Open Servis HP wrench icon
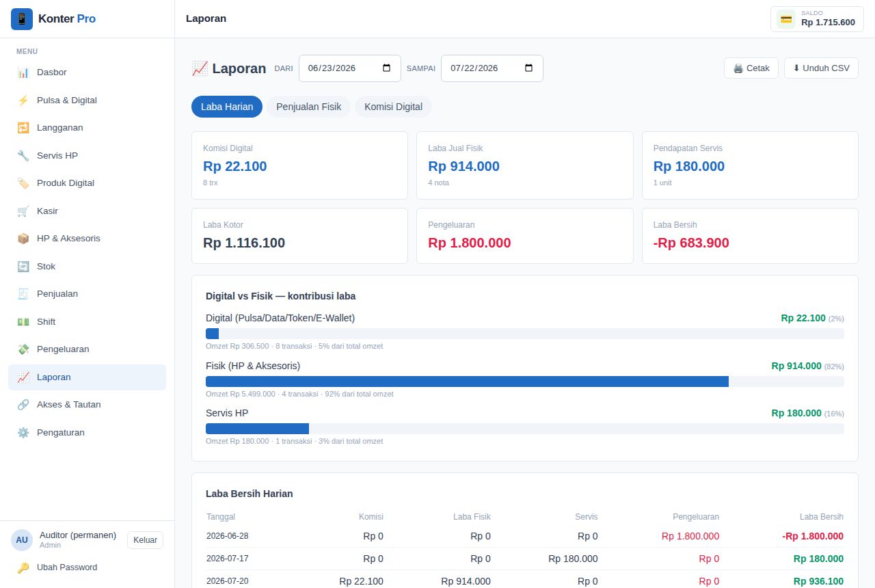Image resolution: width=875 pixels, height=588 pixels. [x=23, y=156]
